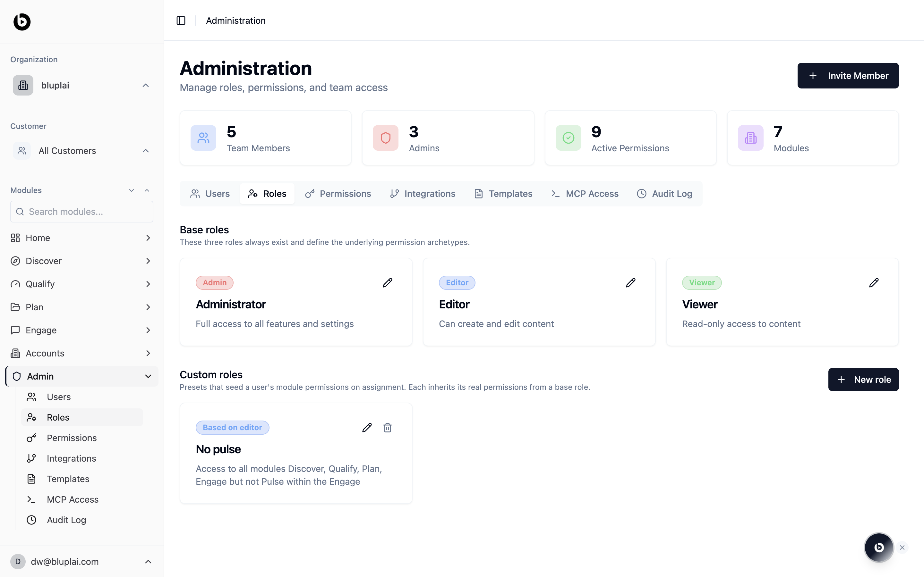This screenshot has width=924, height=577.
Task: Edit the Editor base role
Action: click(630, 283)
